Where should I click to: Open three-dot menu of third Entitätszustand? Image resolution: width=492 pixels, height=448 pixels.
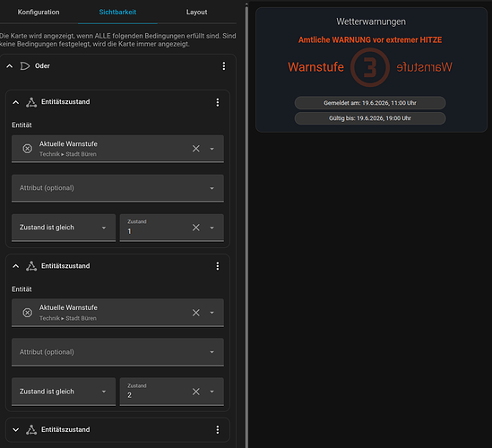218,430
